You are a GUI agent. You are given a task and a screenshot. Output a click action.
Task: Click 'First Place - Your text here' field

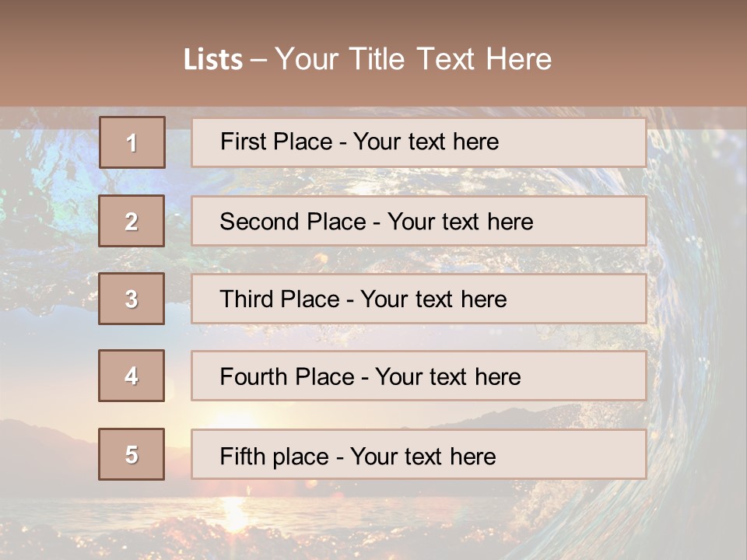(419, 142)
